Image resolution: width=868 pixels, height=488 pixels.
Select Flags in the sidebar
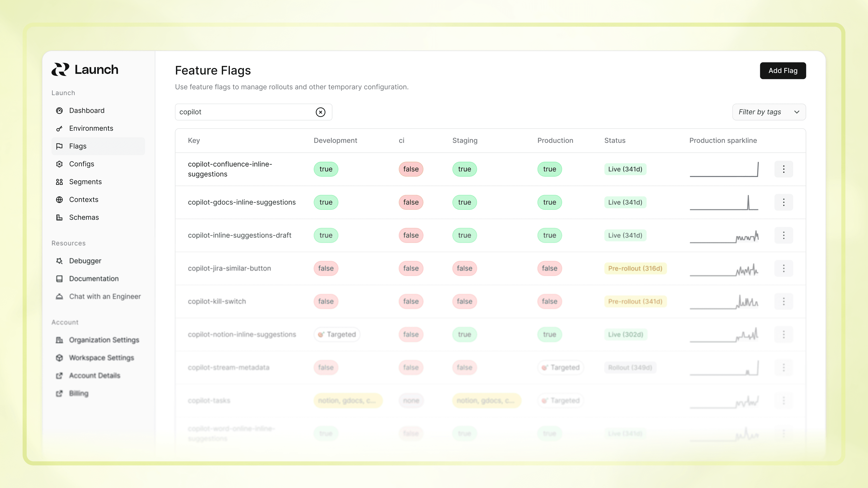(78, 146)
